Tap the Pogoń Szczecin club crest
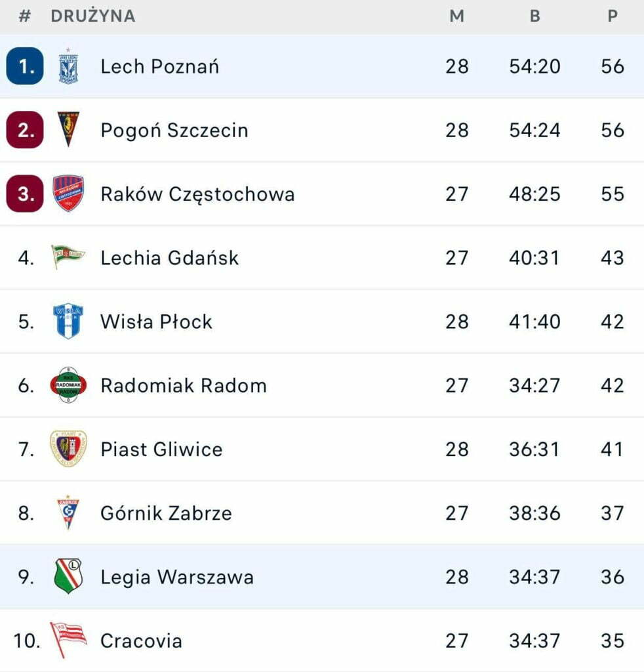This screenshot has height=672, width=644. (68, 129)
